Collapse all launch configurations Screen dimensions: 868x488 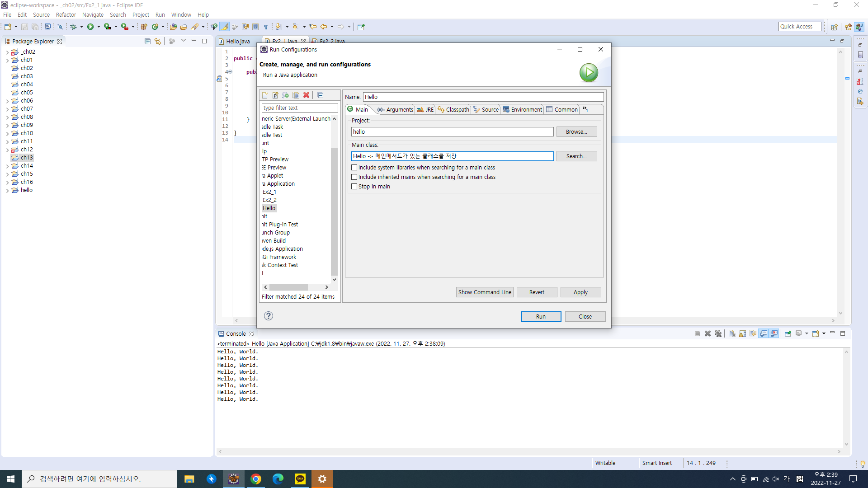pos(321,95)
